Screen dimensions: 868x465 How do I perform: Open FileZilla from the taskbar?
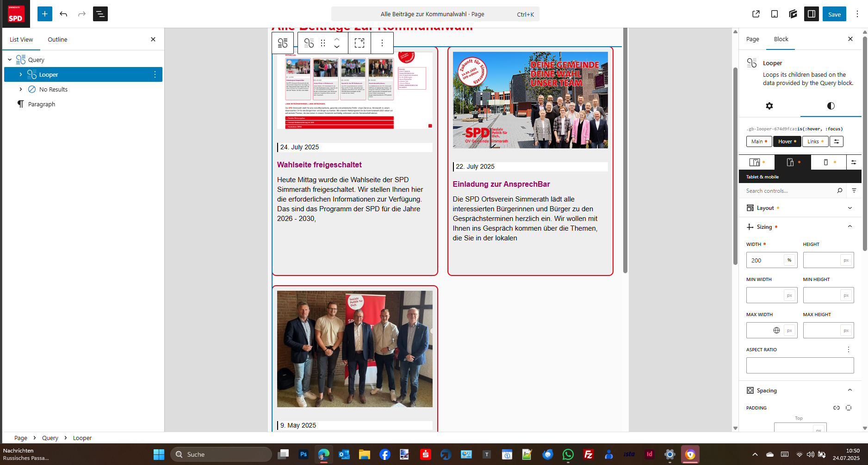click(588, 454)
